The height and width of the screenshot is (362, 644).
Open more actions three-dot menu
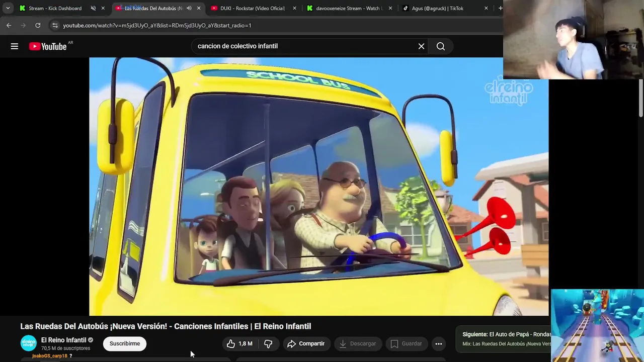(439, 344)
